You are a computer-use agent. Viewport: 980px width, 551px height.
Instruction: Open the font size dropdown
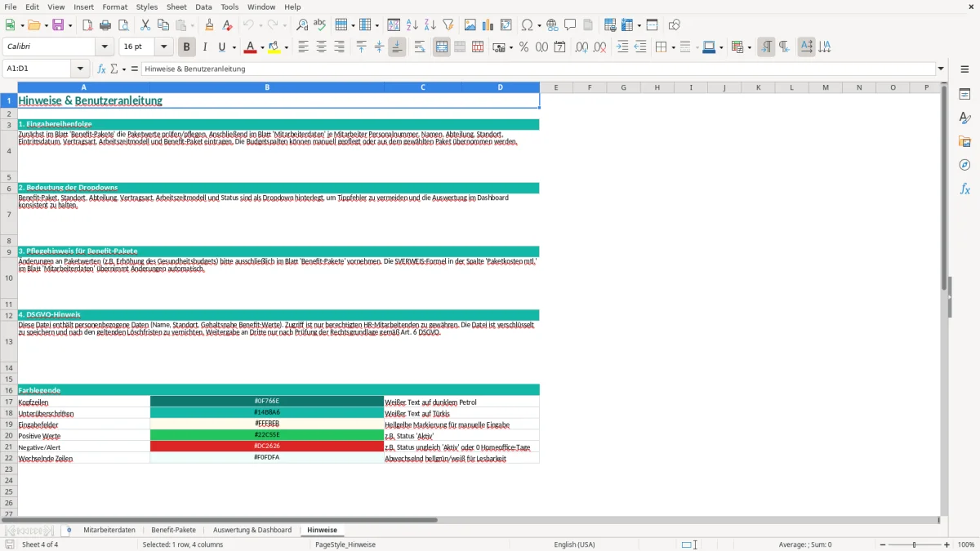tap(164, 47)
